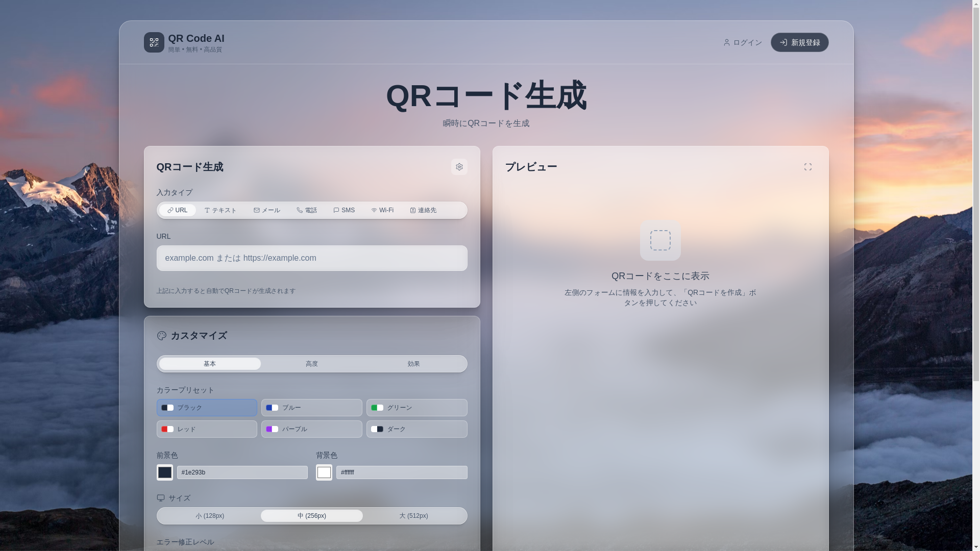This screenshot has height=551, width=980.
Task: Open the 背景色 color swatch picker
Action: [324, 472]
